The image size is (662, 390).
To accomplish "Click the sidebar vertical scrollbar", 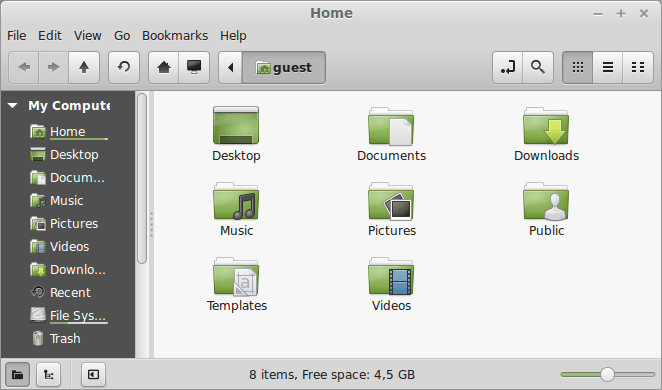I will click(x=142, y=178).
